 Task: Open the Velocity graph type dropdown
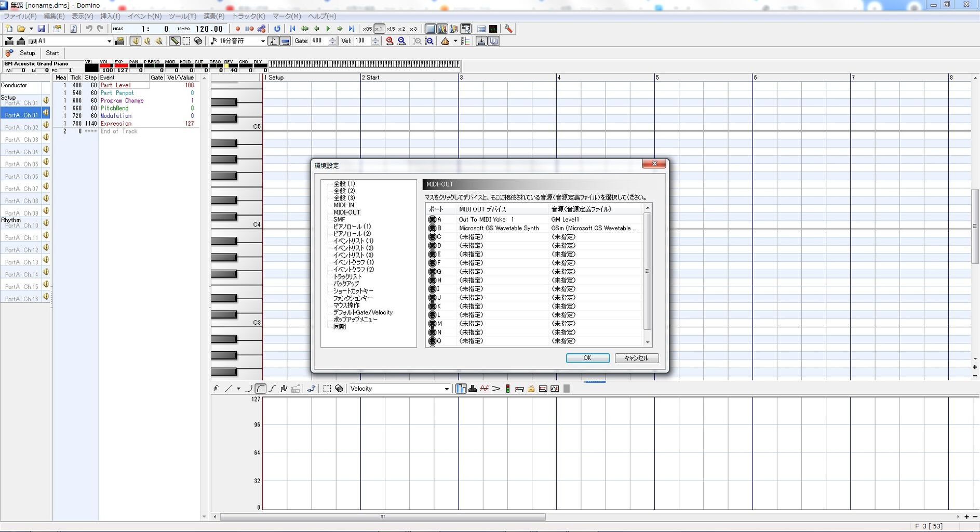pos(446,389)
